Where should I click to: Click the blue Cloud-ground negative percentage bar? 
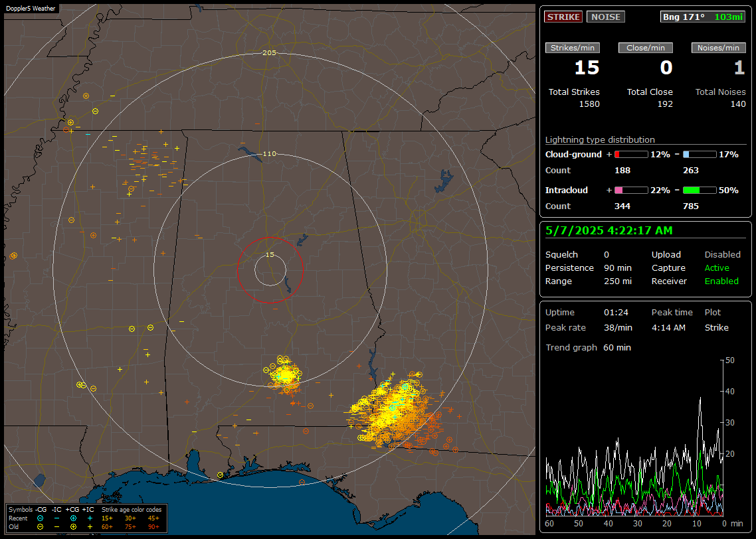(700, 155)
